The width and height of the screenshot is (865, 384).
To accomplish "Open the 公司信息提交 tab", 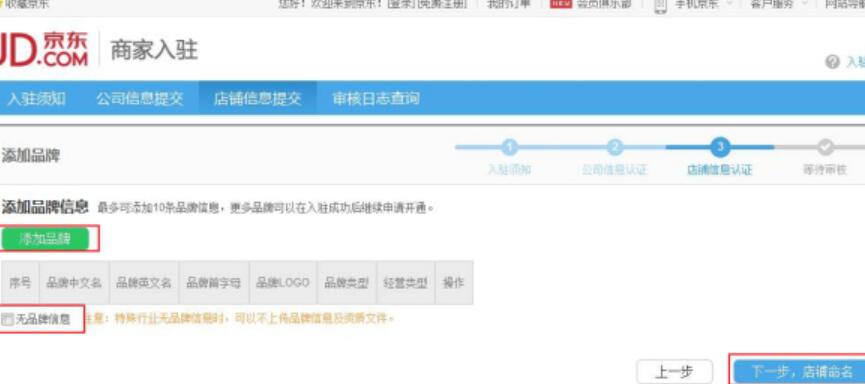I will click(x=140, y=99).
